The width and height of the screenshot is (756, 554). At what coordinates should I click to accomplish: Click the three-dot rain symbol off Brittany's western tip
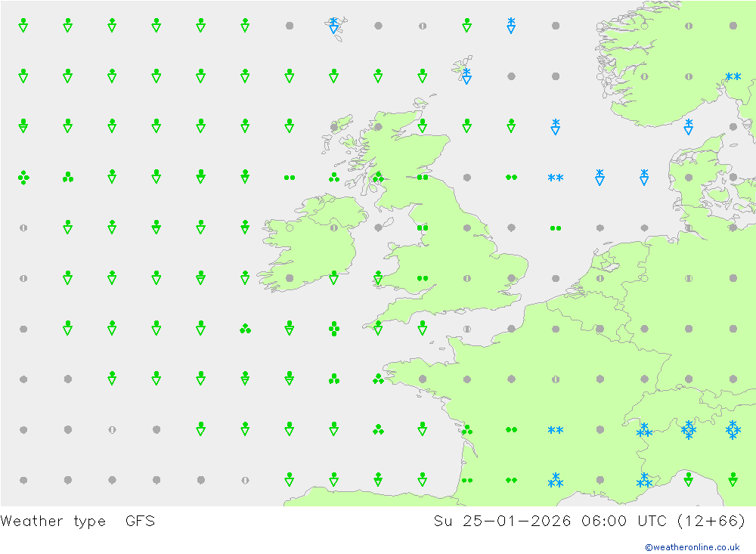(378, 379)
